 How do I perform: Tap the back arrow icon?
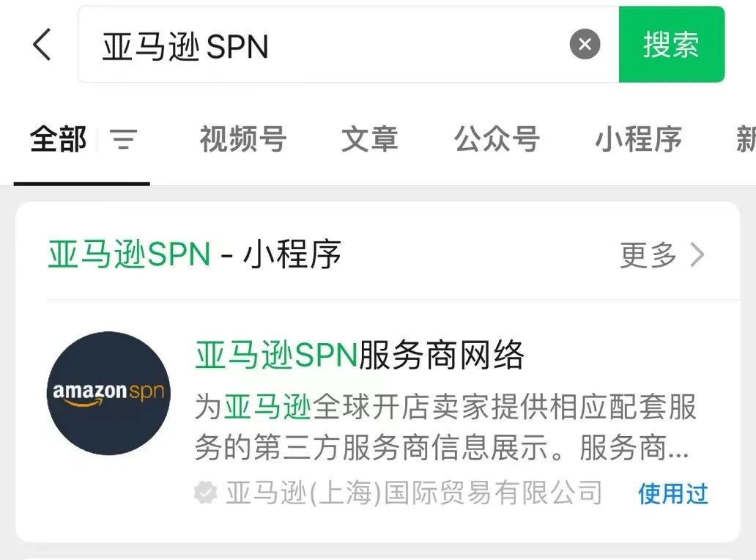click(42, 45)
